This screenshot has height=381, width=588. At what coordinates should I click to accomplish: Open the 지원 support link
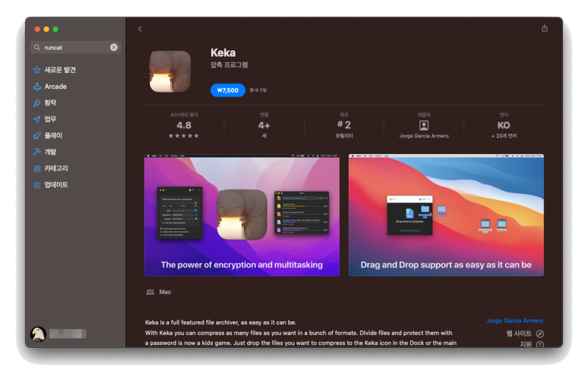[x=526, y=344]
